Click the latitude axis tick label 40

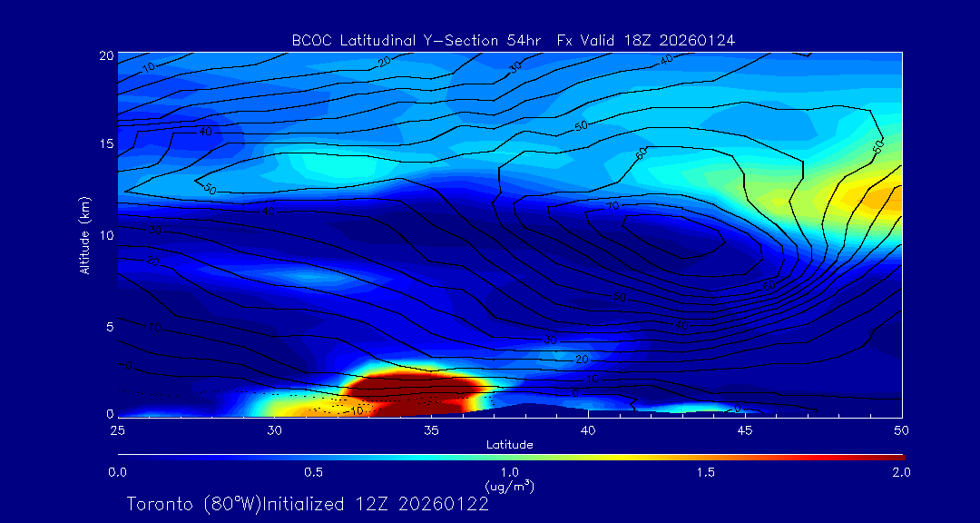coord(588,431)
